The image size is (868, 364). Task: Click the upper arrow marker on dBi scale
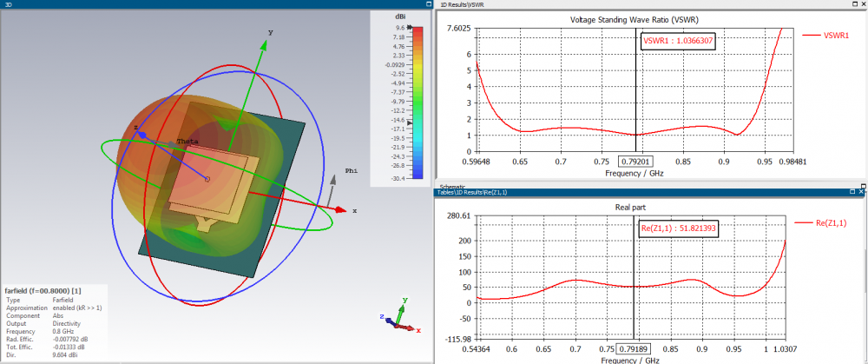click(411, 28)
